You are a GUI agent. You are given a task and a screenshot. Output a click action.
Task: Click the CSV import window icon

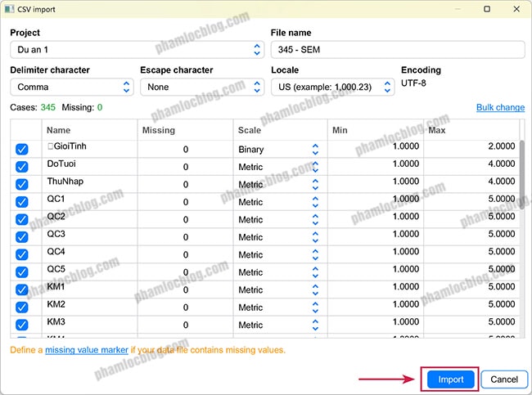click(x=9, y=9)
